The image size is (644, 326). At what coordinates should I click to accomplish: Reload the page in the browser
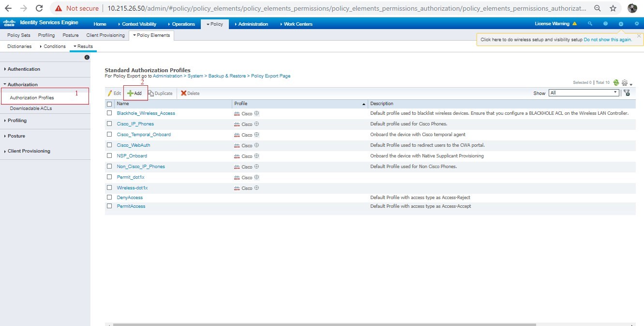point(39,8)
